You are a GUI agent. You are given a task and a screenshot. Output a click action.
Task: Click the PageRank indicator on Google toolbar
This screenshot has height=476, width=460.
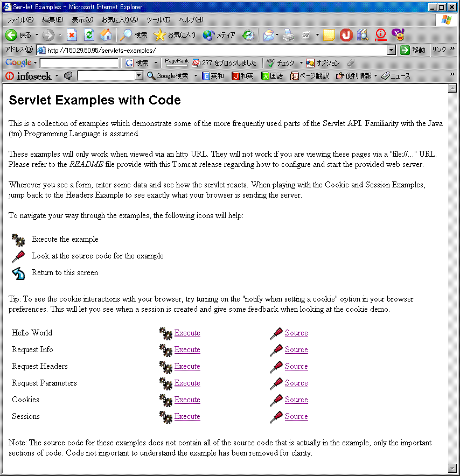(177, 62)
